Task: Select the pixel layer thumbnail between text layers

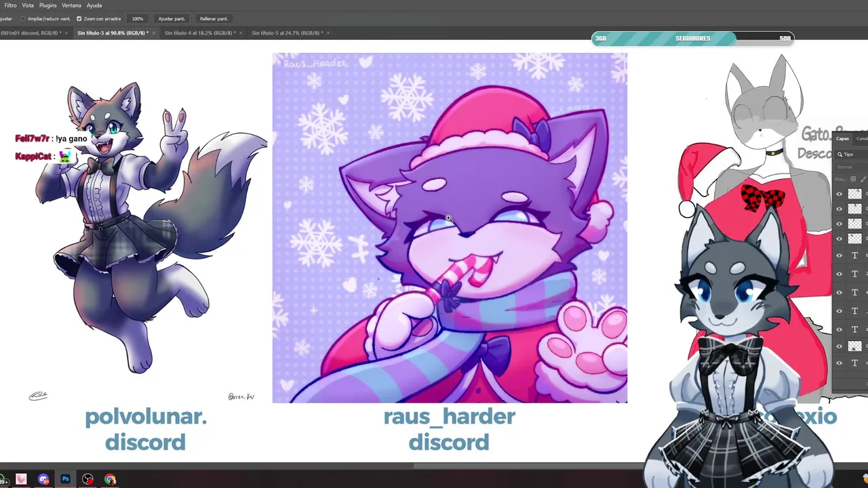Action: [x=854, y=346]
